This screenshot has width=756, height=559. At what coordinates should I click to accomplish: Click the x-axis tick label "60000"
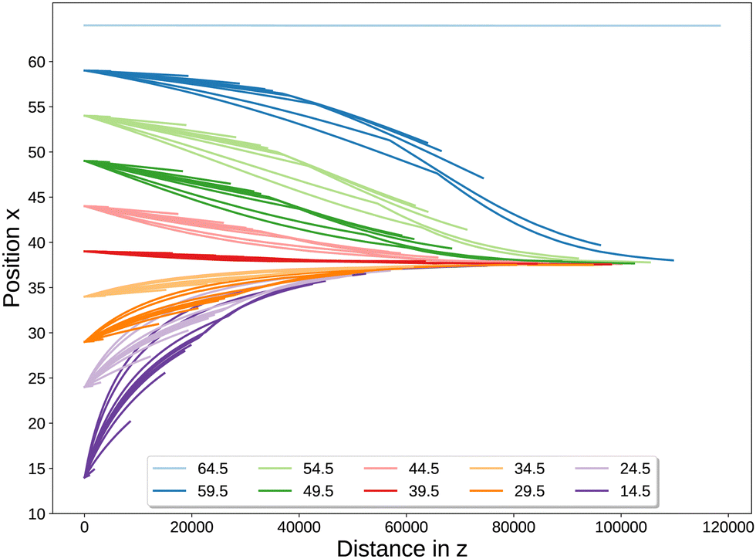406,527
